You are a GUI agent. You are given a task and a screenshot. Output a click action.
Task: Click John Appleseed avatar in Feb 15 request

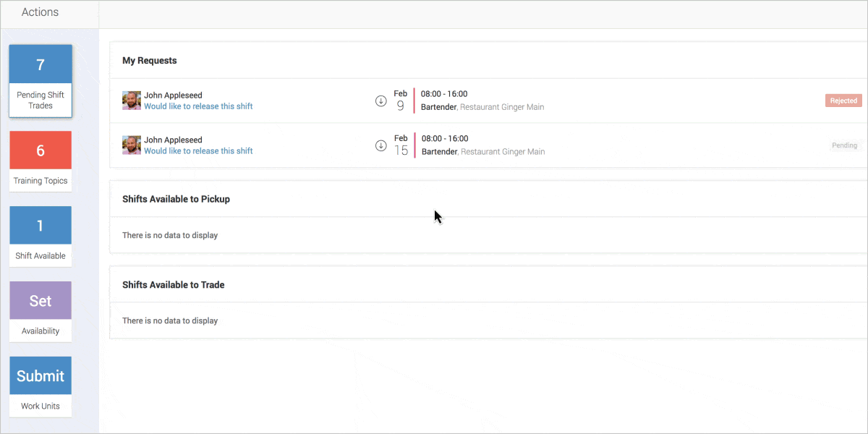(x=132, y=145)
